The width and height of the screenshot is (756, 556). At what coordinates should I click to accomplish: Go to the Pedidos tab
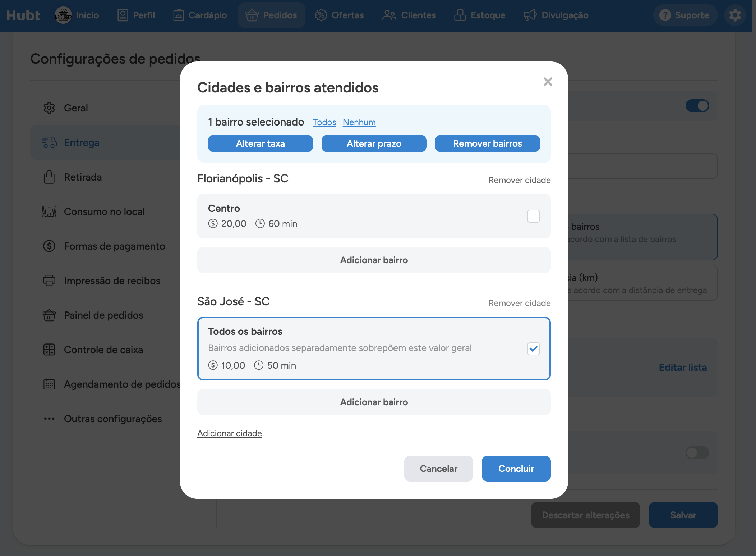[x=271, y=15]
